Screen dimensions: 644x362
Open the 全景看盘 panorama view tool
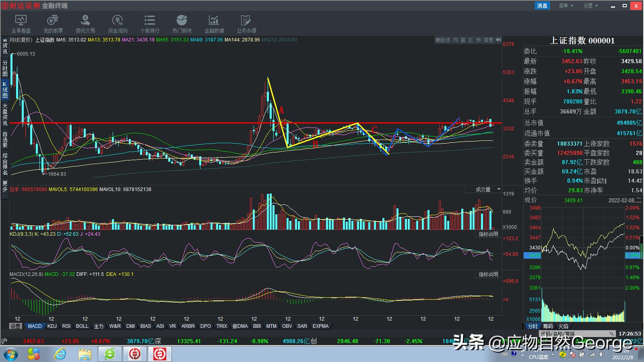point(21,23)
